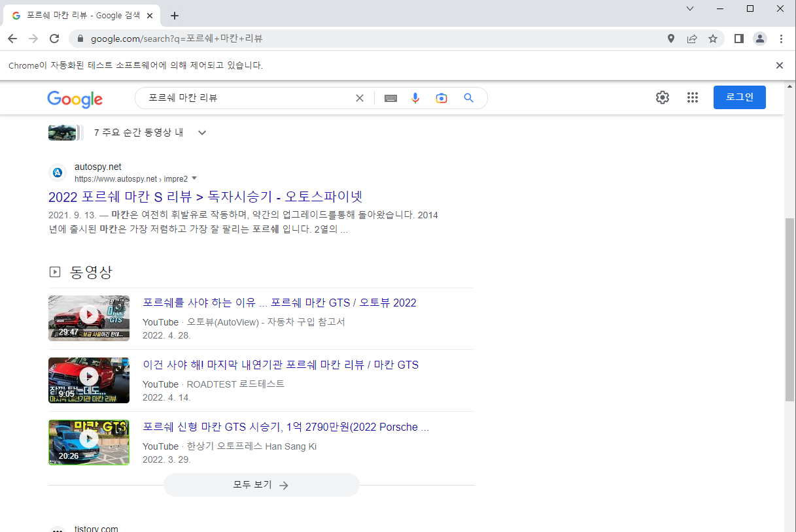Reload the current page
Screen dimensions: 796x532
[54, 39]
